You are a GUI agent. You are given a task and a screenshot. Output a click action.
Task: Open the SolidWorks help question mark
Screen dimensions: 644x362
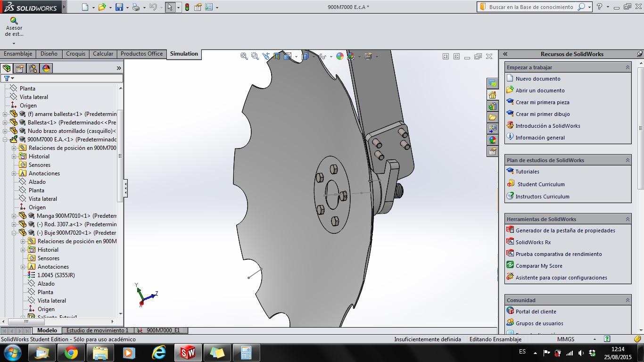coord(599,7)
